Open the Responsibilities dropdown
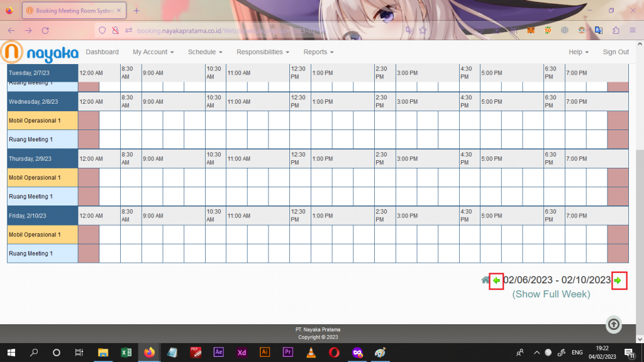 pos(263,52)
